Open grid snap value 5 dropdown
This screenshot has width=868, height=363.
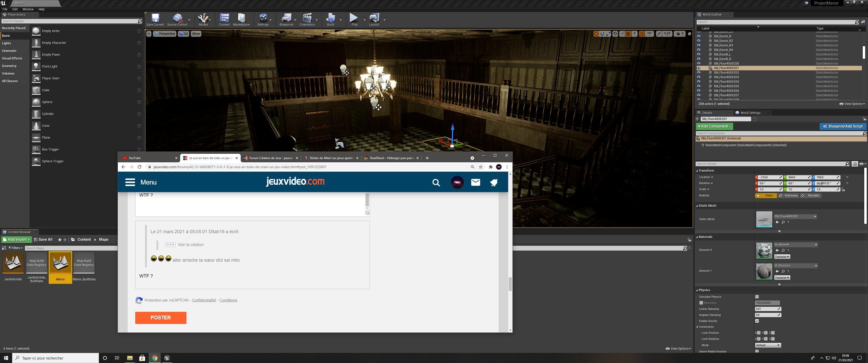(x=635, y=34)
